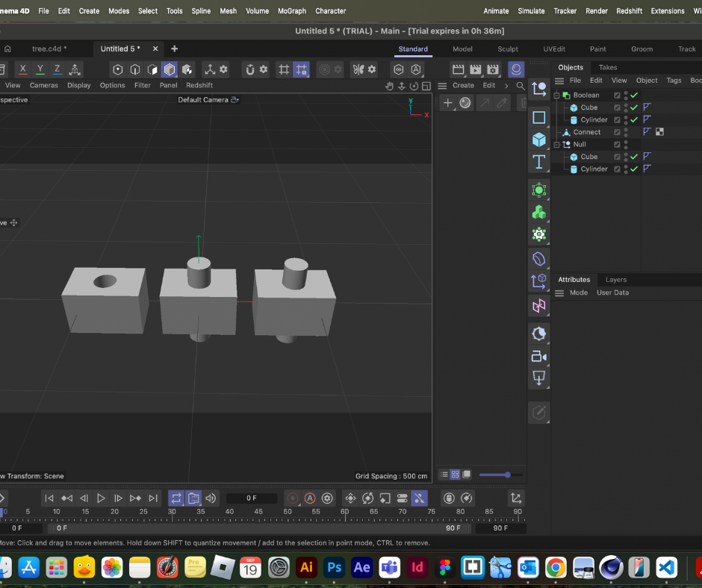Open the Volume tools icon in the sidebar
This screenshot has width=702, height=588.
[x=539, y=259]
